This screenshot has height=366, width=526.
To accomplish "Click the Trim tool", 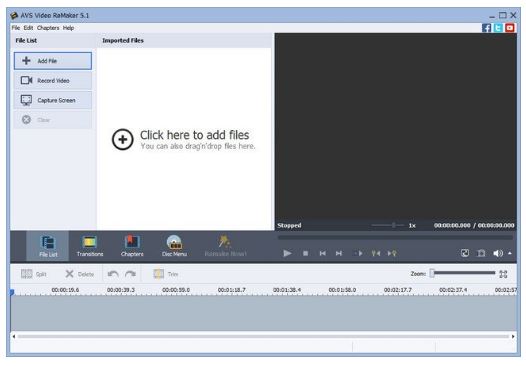I will [166, 274].
